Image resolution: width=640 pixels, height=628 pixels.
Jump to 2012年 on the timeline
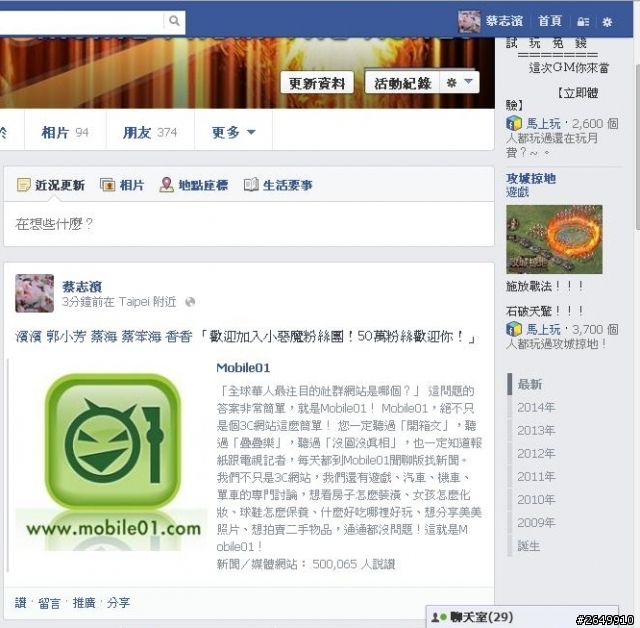tap(536, 453)
